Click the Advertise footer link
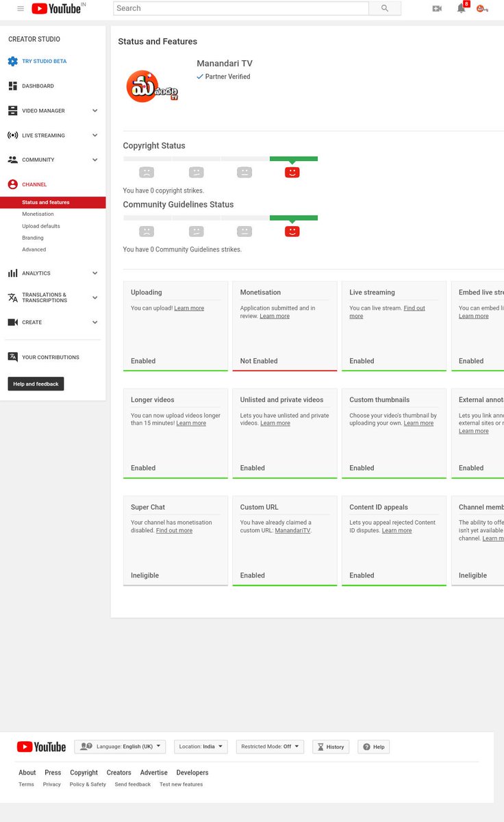 [x=154, y=773]
